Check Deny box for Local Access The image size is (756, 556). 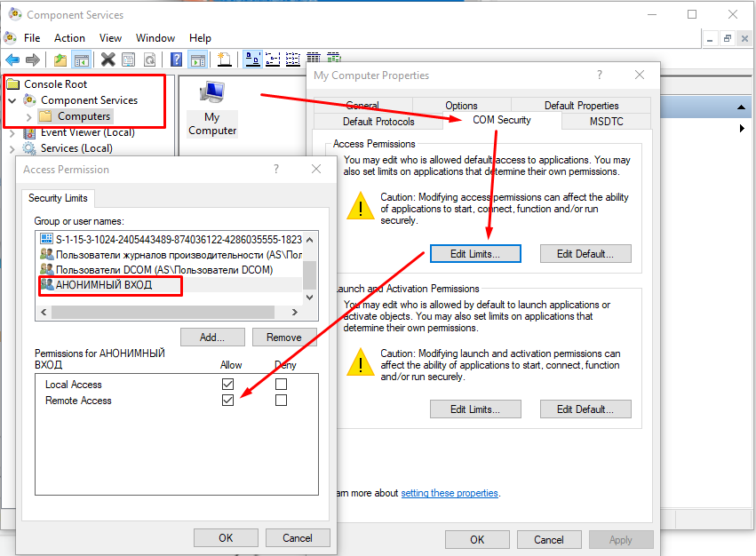click(282, 385)
